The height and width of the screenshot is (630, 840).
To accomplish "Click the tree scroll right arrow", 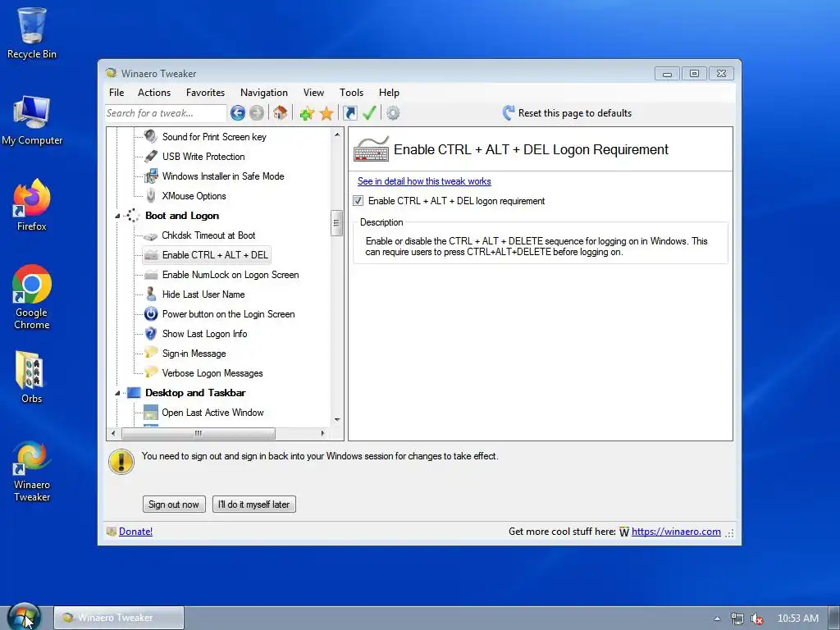I will [322, 433].
